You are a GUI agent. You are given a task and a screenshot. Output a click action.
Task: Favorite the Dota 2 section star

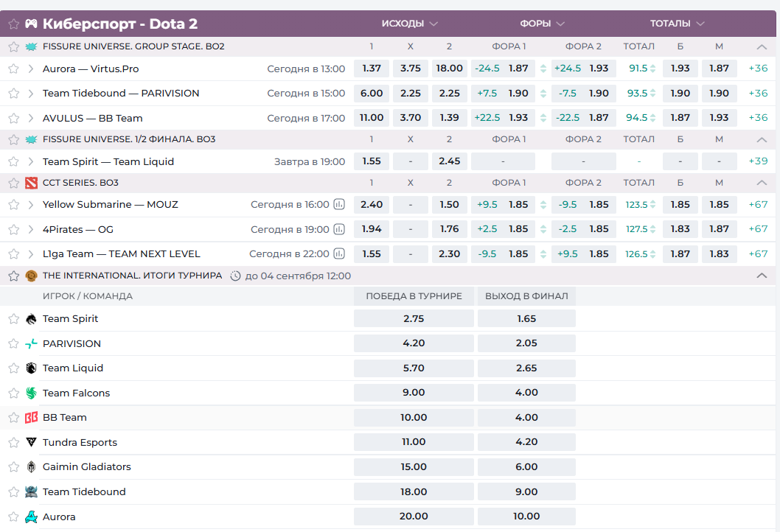[x=14, y=24]
